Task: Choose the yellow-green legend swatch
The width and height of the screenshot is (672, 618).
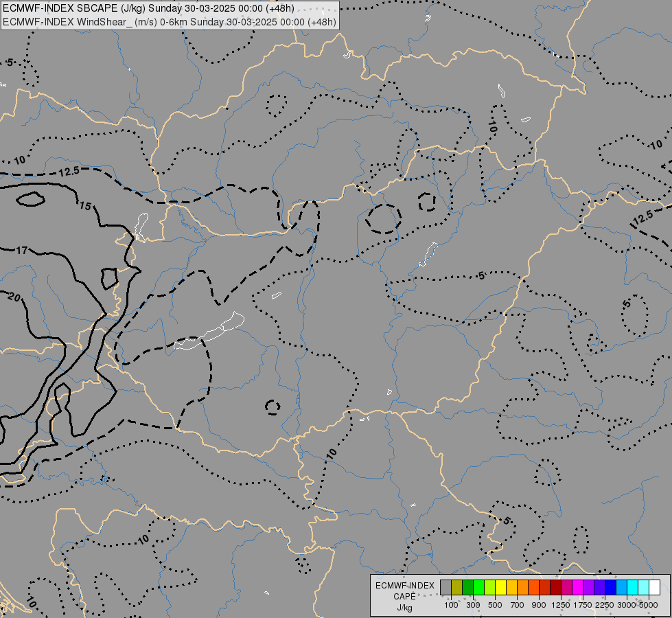Action: pyautogui.click(x=490, y=587)
